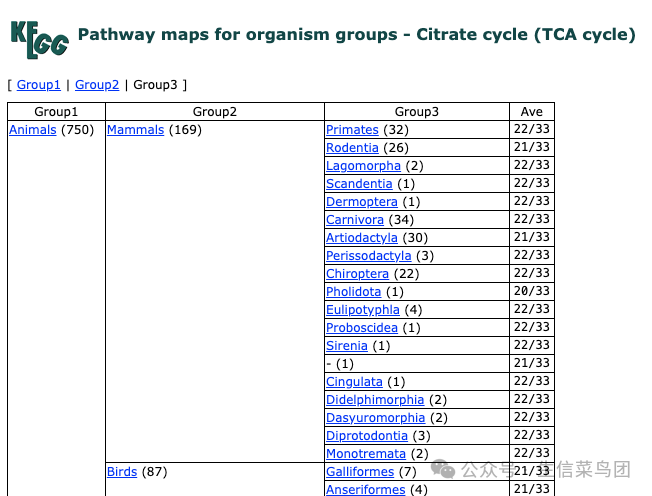Open the Rodentia pathway map link
Viewport: 652px width, 496px height.
click(352, 148)
